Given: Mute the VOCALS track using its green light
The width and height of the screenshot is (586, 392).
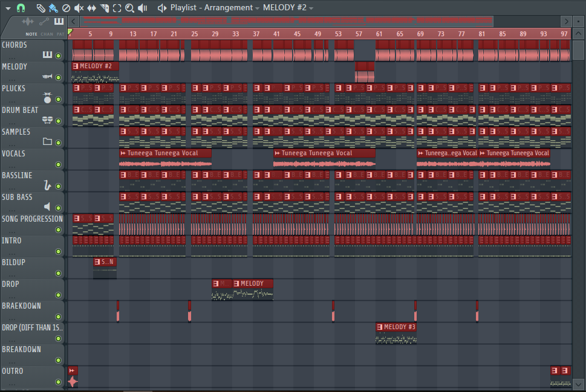Looking at the screenshot, I should (59, 164).
